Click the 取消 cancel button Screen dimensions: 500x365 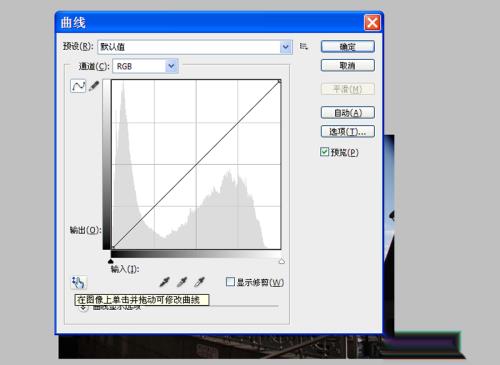(x=348, y=66)
